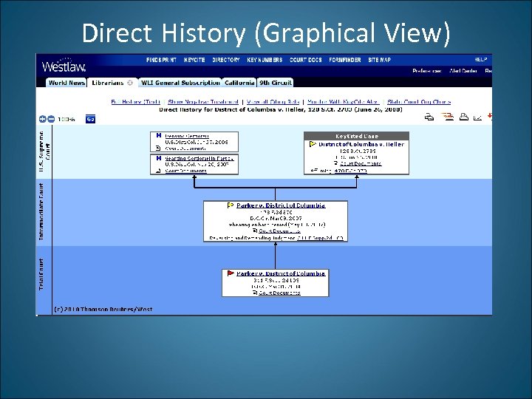Open Court Documents in intermediate court Parker box
Screen dimensions: 532x399
coord(279,231)
